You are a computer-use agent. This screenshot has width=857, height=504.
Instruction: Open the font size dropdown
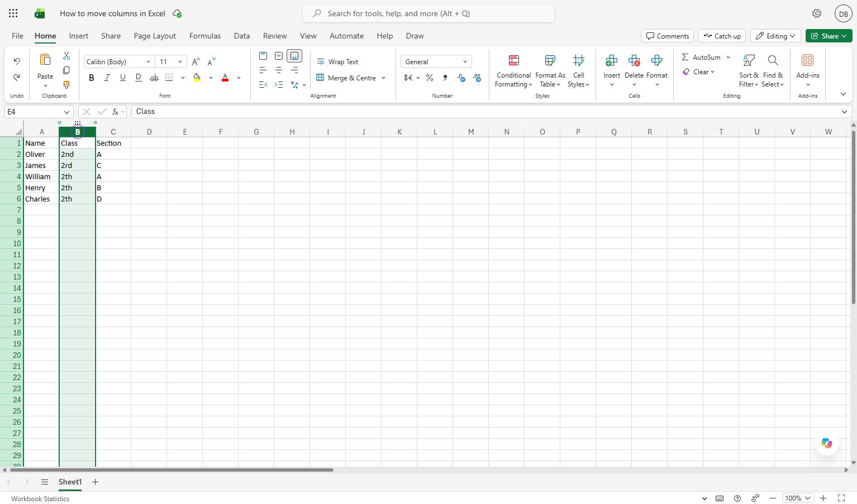pos(180,62)
